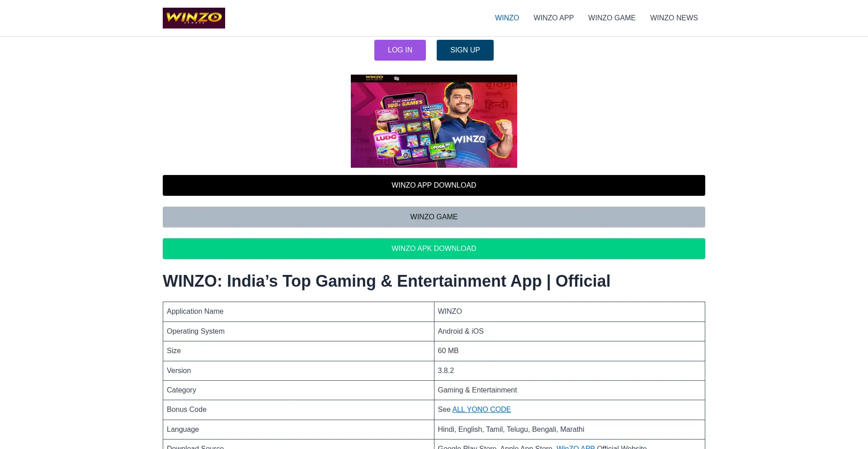The image size is (868, 449).
Task: Open the WINZO APP nav item
Action: point(553,18)
